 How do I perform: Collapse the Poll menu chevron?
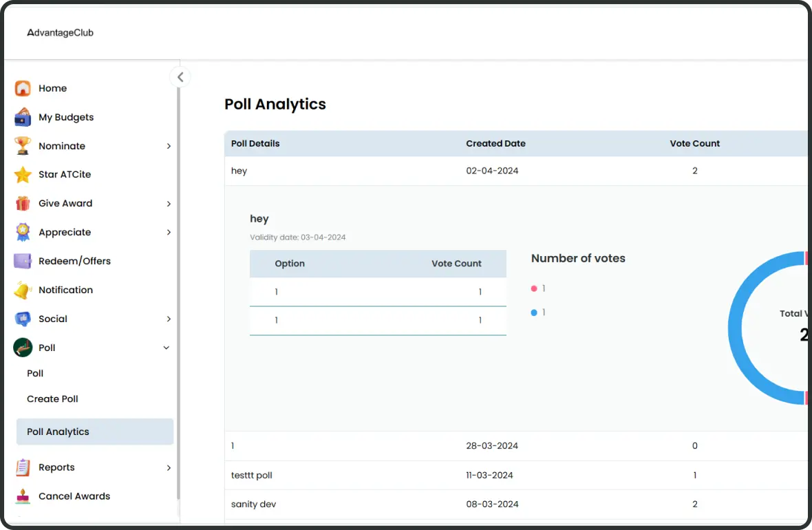click(166, 348)
